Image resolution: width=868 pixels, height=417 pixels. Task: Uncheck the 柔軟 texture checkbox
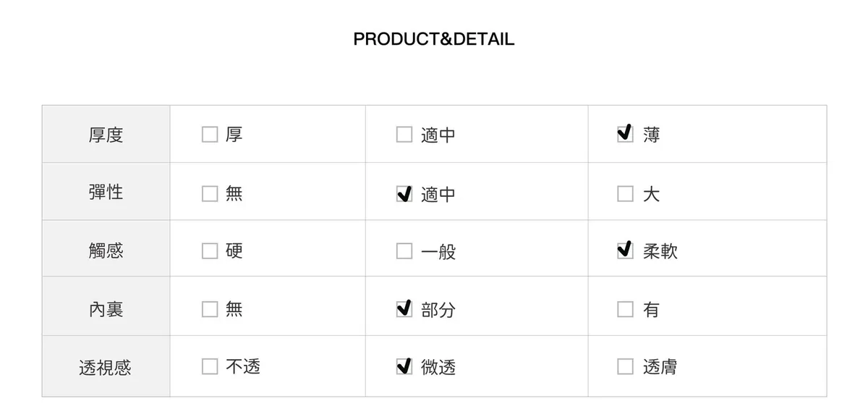tap(625, 251)
